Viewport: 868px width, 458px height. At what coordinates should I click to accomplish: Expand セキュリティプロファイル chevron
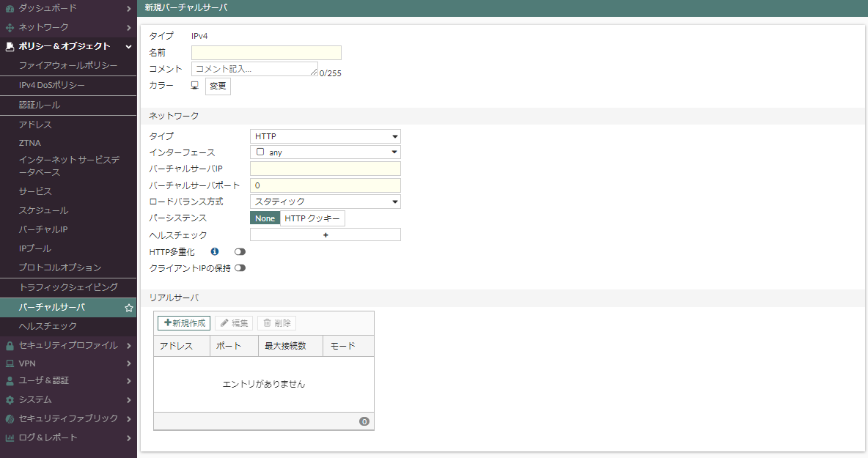click(x=129, y=346)
